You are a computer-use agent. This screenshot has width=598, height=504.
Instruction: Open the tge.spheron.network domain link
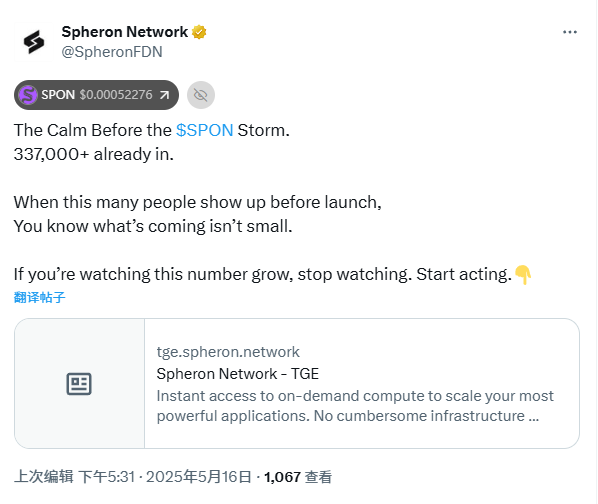tap(228, 352)
